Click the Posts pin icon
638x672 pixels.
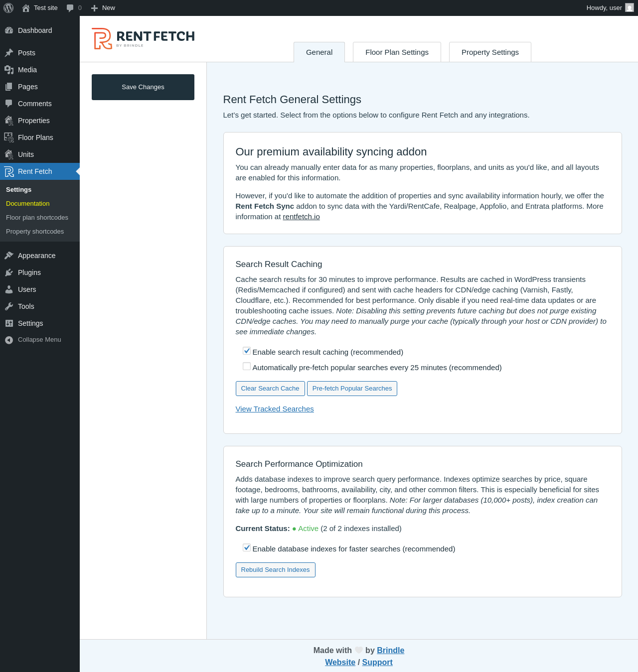tap(9, 53)
